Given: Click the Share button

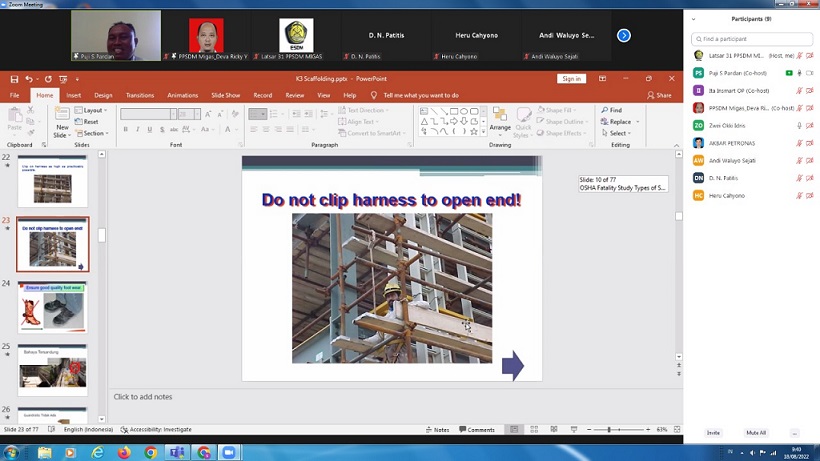Looking at the screenshot, I should (659, 95).
